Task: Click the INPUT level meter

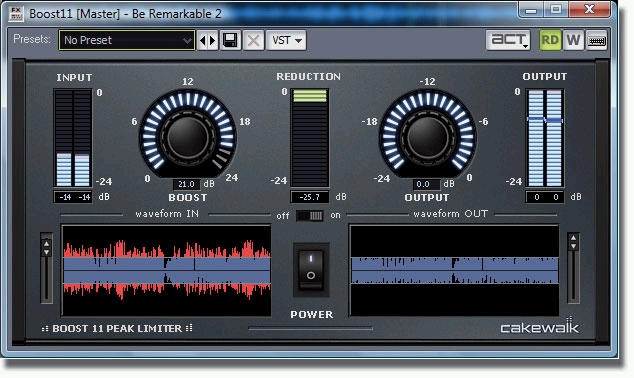Action: click(x=73, y=138)
